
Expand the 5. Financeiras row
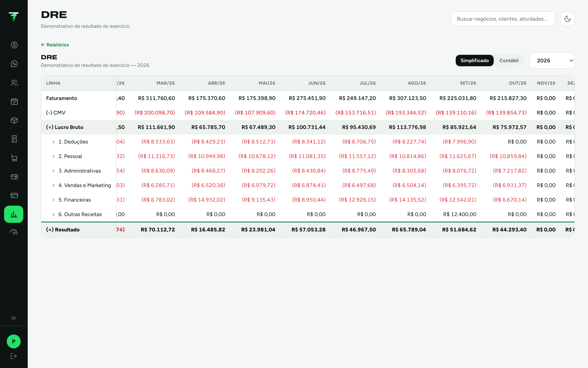53,200
